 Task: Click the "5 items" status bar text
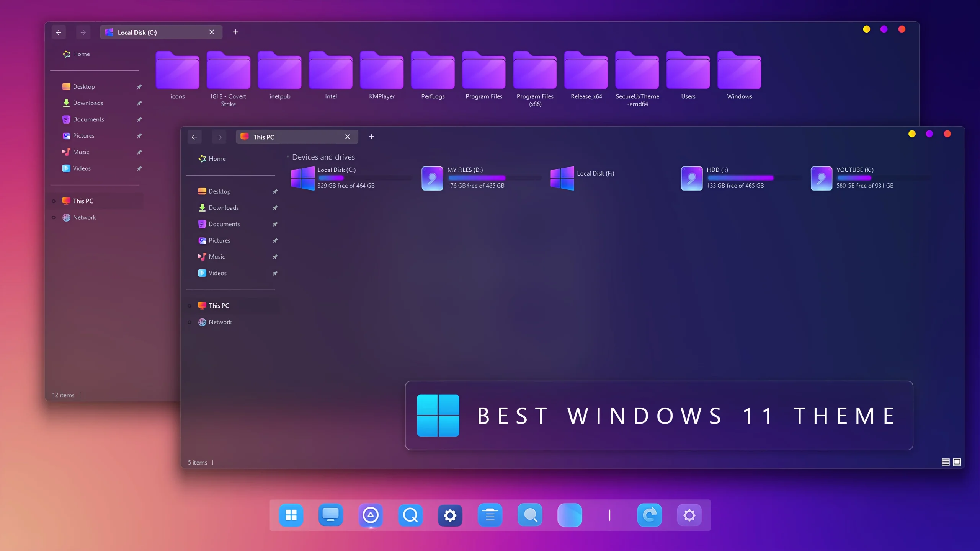[198, 463]
